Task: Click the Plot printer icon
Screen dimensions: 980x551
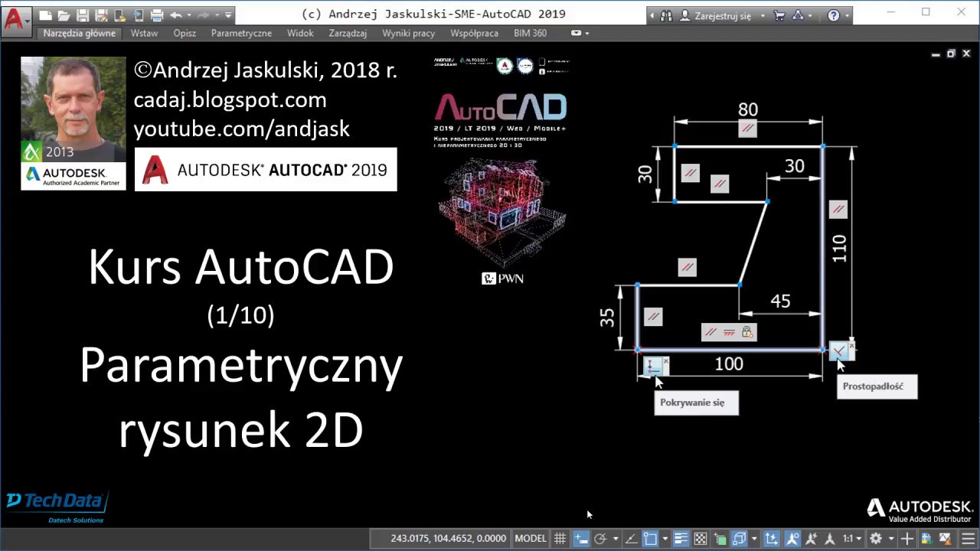Action: pyautogui.click(x=157, y=15)
